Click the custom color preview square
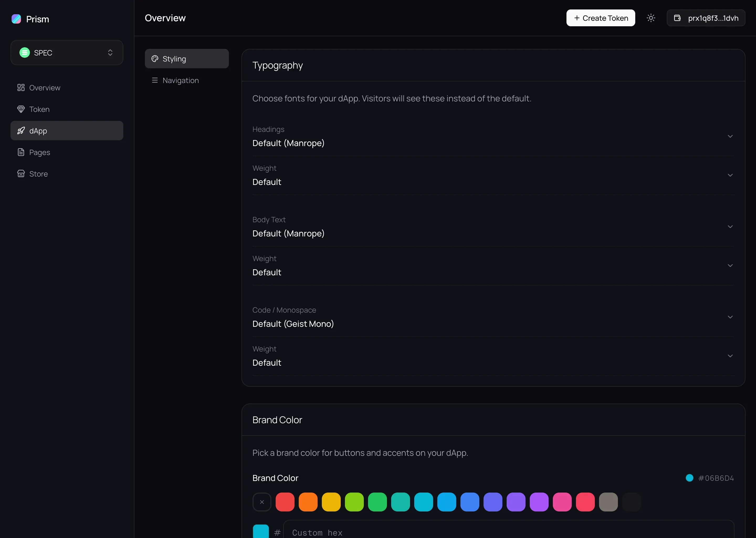Image resolution: width=756 pixels, height=538 pixels. 261,531
